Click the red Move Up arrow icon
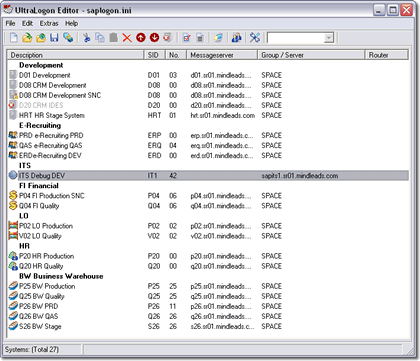Image resolution: width=420 pixels, height=361 pixels. [141, 38]
